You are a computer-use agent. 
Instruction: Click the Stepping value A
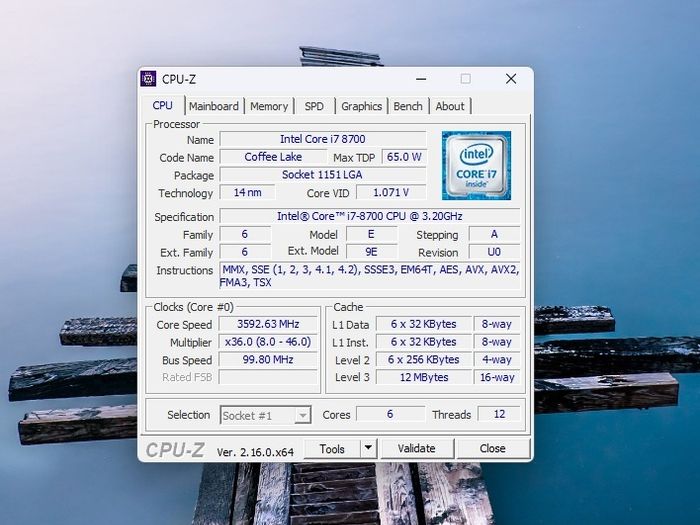pos(494,234)
